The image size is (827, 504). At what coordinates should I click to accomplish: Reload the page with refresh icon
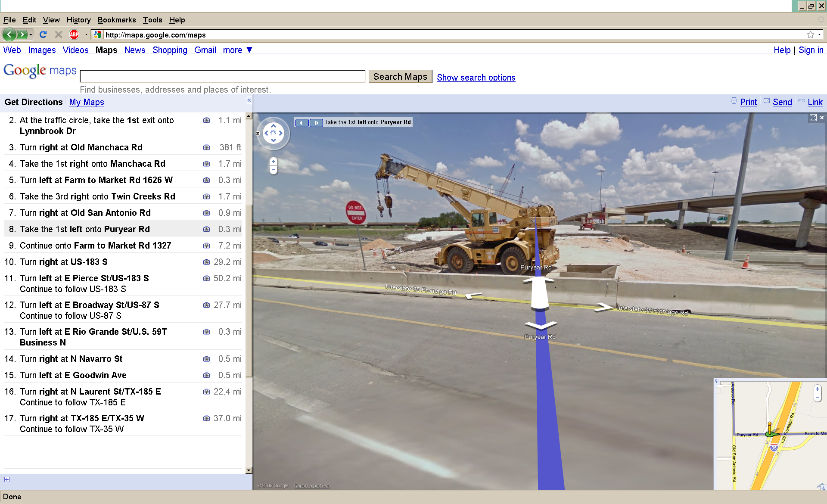click(x=43, y=34)
